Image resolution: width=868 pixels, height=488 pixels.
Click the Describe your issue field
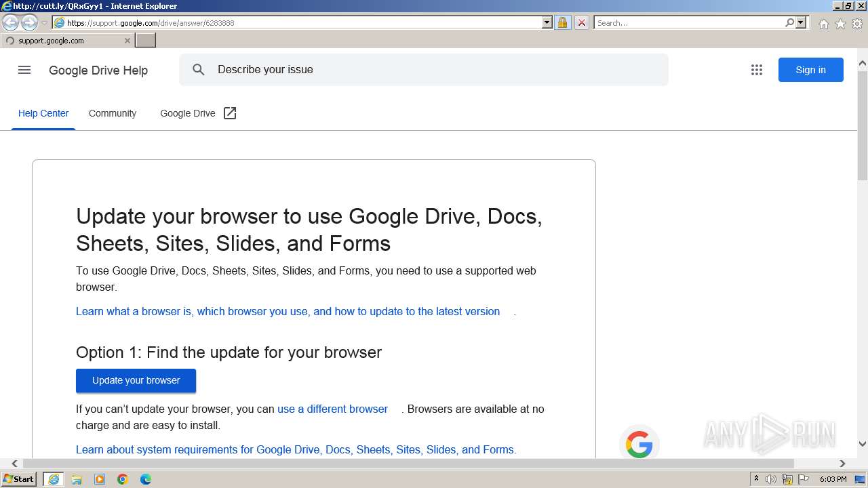point(423,70)
